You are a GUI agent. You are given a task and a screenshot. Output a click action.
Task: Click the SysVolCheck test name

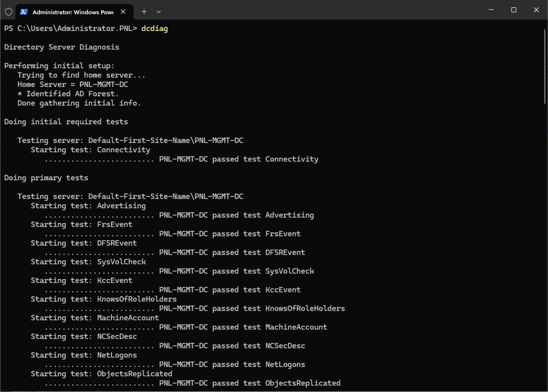(121, 262)
